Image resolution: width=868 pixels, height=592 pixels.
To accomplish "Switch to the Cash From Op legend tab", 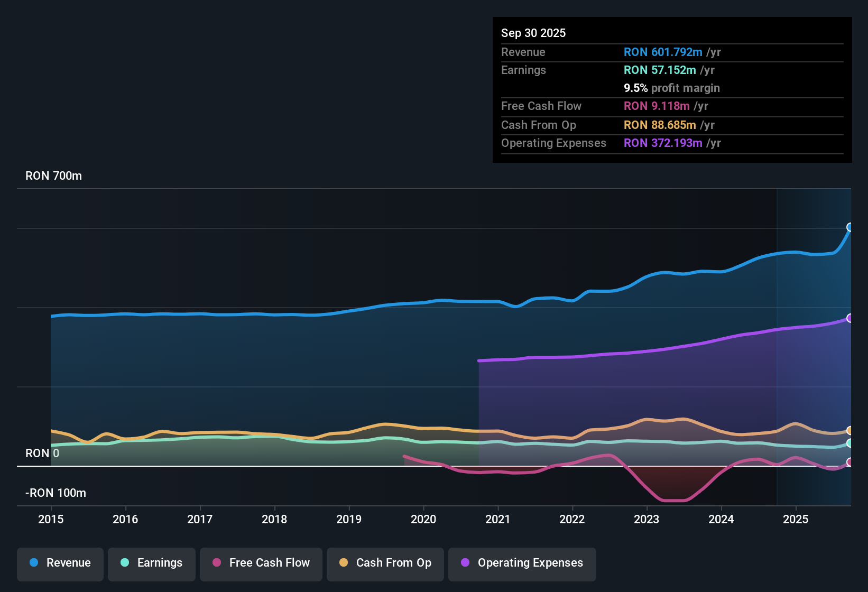I will [385, 563].
